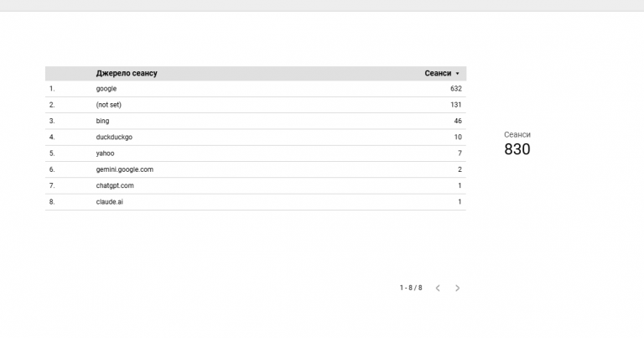
Task: Sort by the Джерело сеансу column header
Action: (127, 73)
